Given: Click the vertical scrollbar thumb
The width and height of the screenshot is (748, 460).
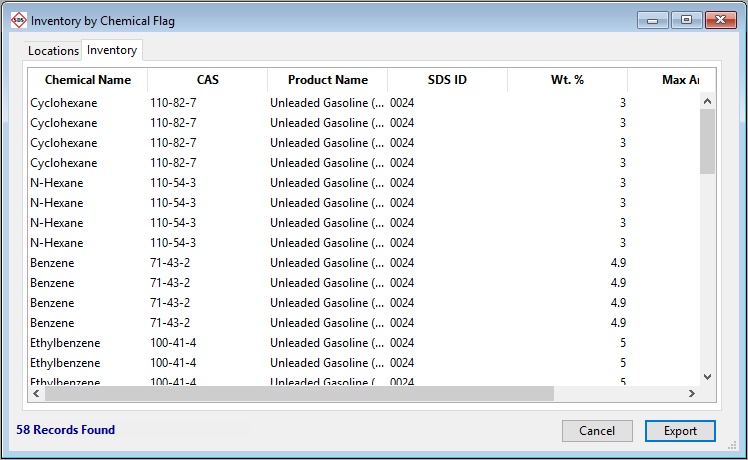Looking at the screenshot, I should click(707, 140).
